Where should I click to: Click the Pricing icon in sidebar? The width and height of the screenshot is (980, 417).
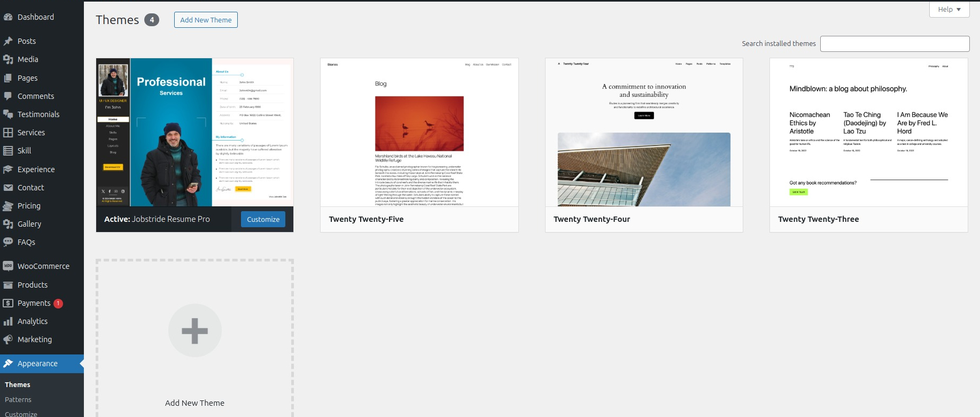[x=8, y=206]
